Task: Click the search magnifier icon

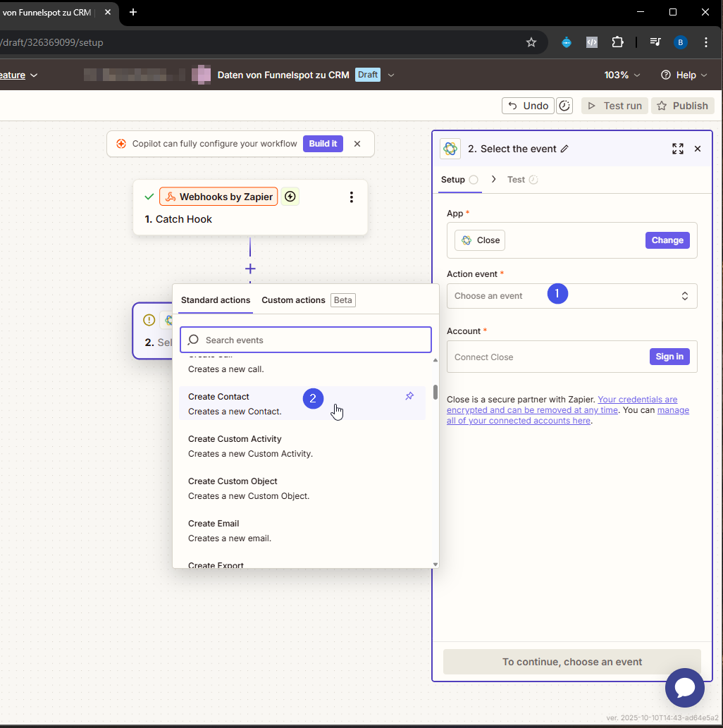Action: click(x=193, y=340)
